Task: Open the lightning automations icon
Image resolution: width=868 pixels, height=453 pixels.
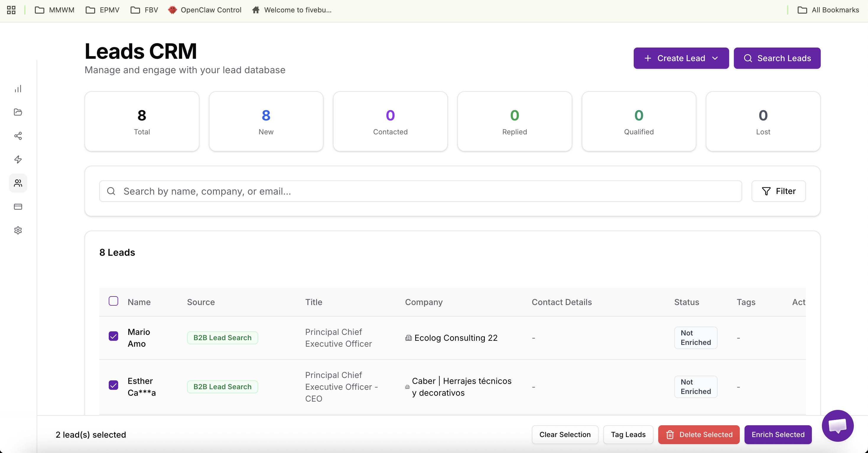Action: tap(18, 160)
